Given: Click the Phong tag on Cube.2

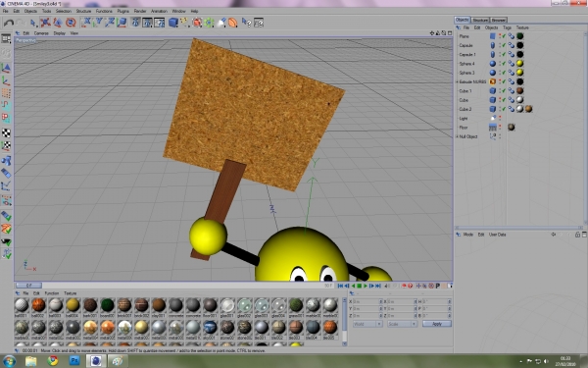Looking at the screenshot, I should click(x=512, y=109).
